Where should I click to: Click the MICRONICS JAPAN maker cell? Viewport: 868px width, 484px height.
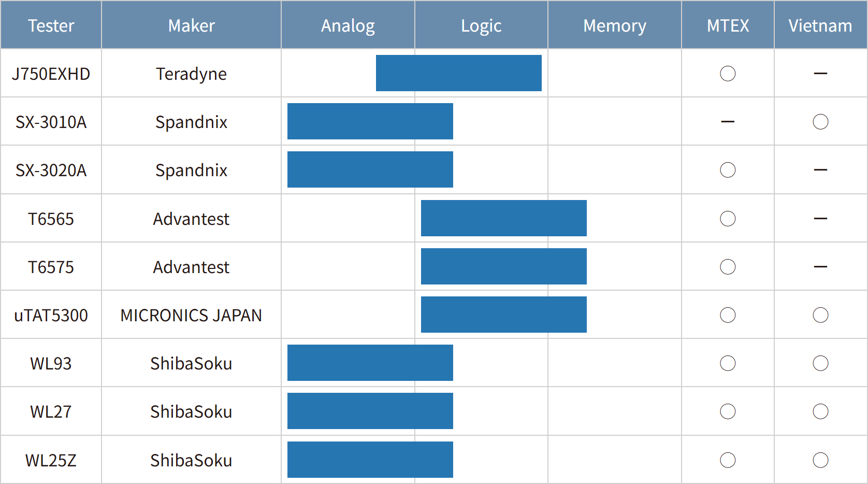191,315
